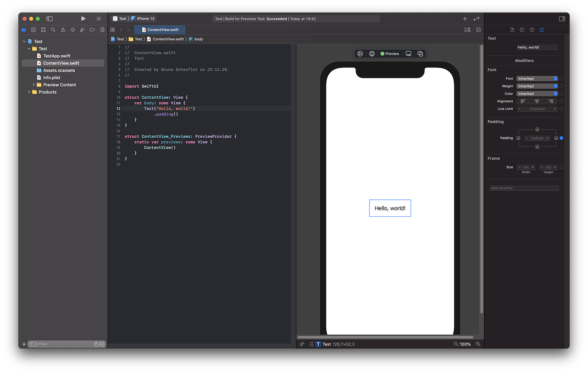This screenshot has height=373, width=588.
Task: Toggle the trailing padding checkbox
Action: click(556, 138)
